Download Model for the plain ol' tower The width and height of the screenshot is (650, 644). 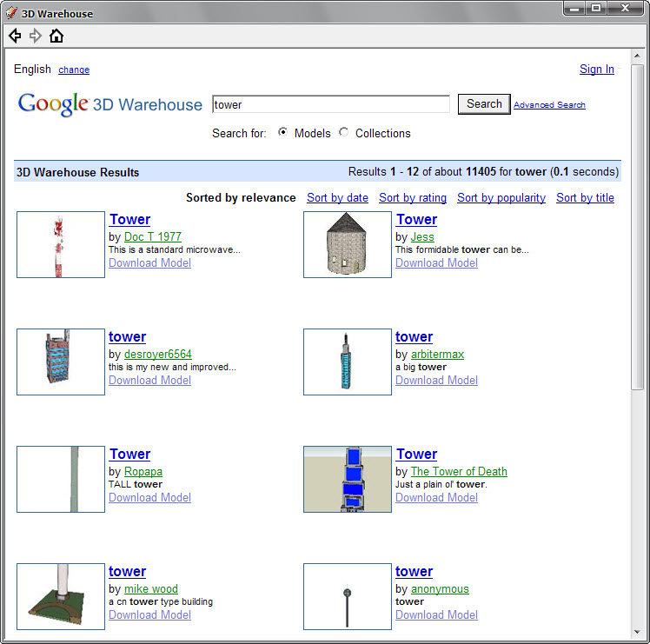pos(436,498)
